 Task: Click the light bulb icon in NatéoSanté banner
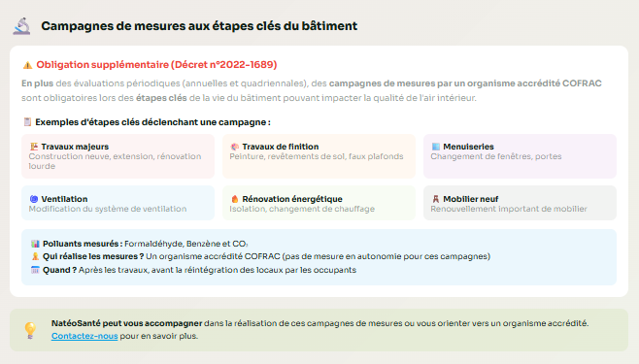[x=30, y=330]
